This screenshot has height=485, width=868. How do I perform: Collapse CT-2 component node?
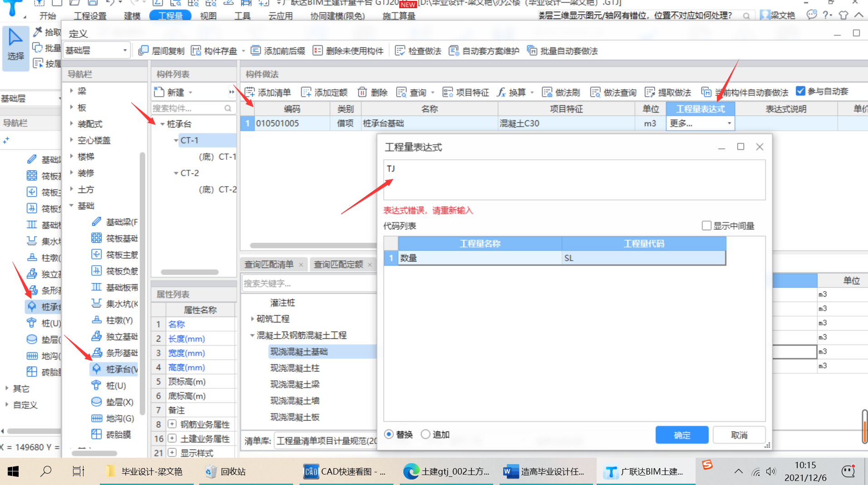tap(176, 173)
